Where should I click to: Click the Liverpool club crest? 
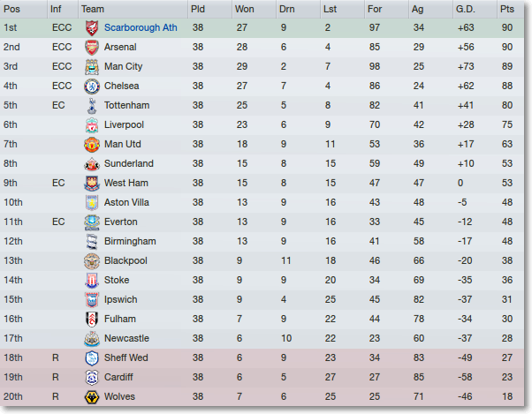tap(92, 125)
